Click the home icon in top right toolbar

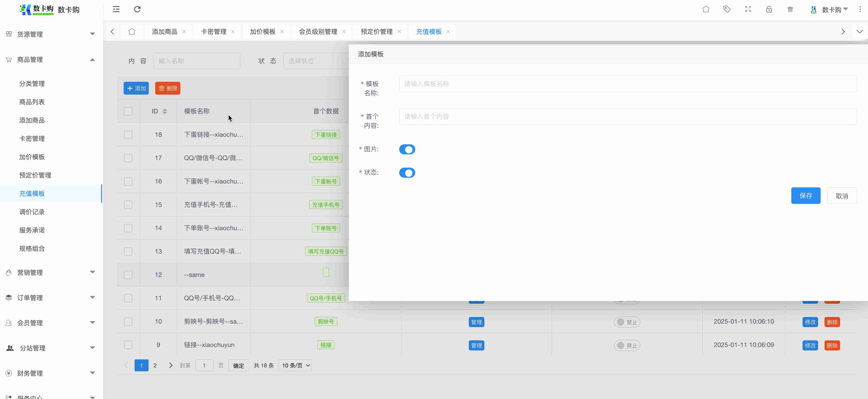[705, 9]
